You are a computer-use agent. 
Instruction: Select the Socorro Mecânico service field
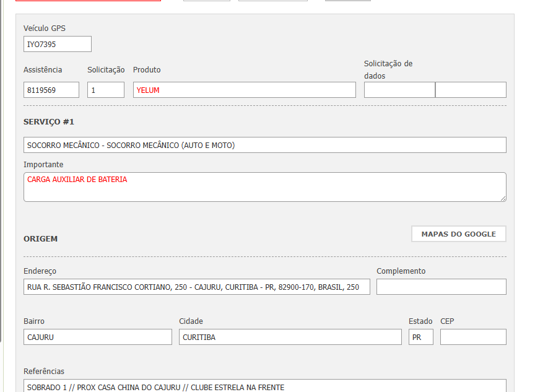264,145
